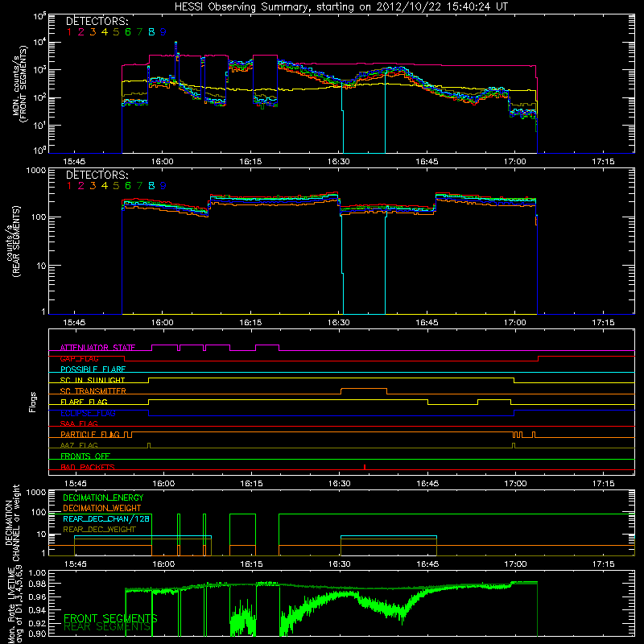The width and height of the screenshot is (644, 644).
Task: Click 16:30 tick under the decimation plot
Action: pyautogui.click(x=339, y=564)
